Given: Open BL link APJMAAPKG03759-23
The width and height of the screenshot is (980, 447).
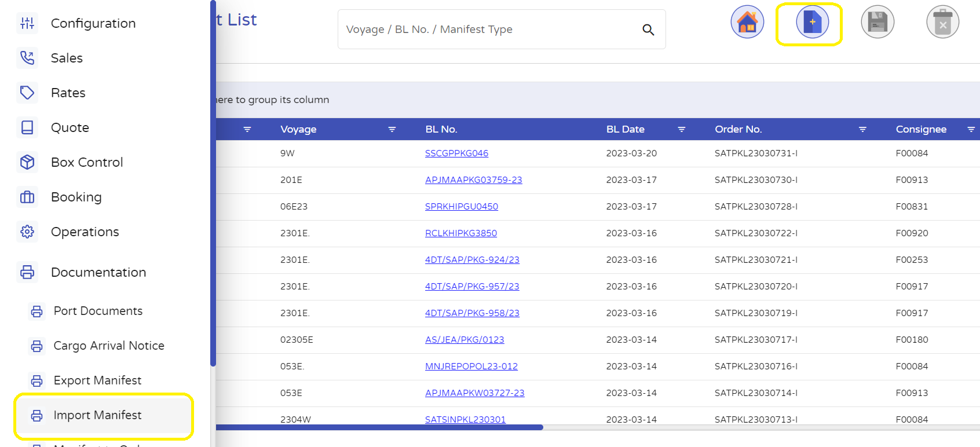Looking at the screenshot, I should pos(473,180).
